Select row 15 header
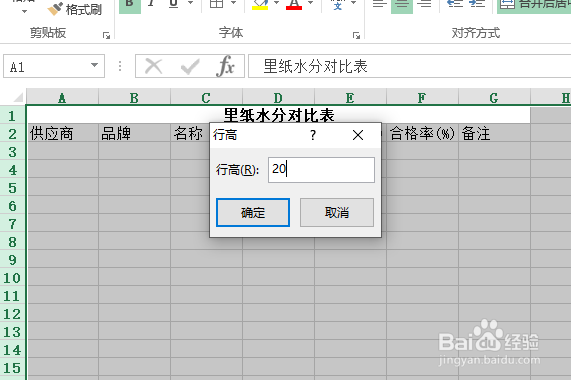The height and width of the screenshot is (380, 571). click(12, 368)
